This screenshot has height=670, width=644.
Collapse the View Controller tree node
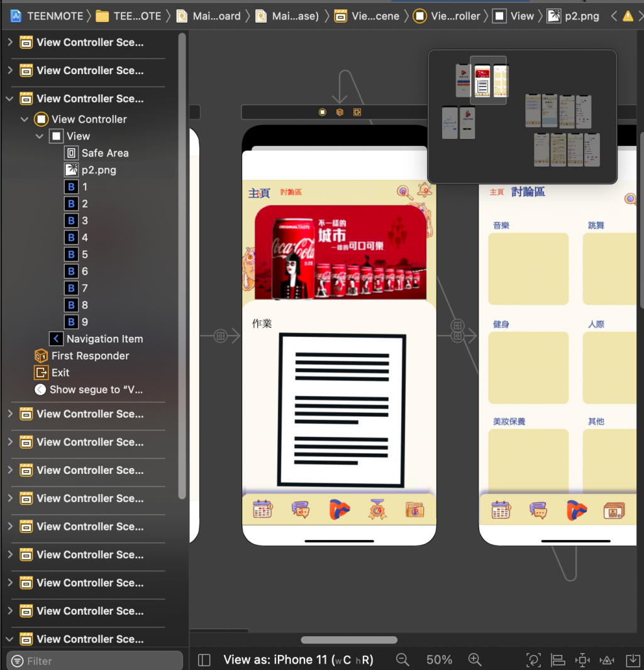pyautogui.click(x=25, y=119)
